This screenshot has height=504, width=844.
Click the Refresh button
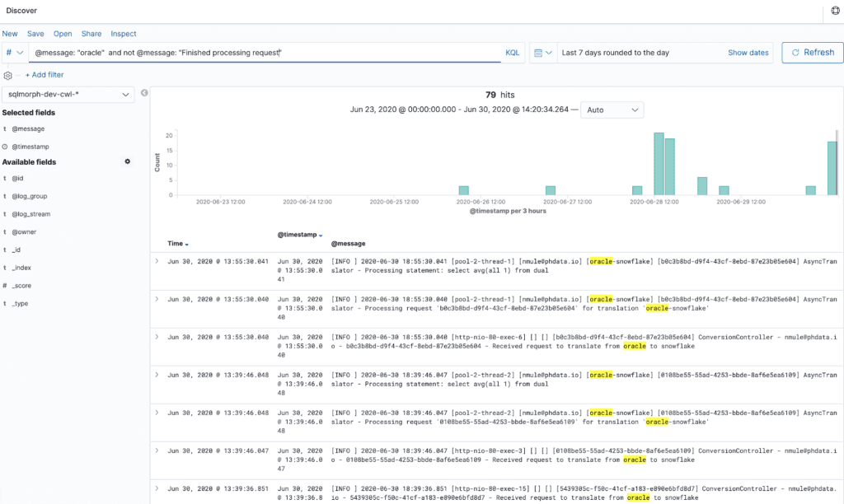click(812, 53)
